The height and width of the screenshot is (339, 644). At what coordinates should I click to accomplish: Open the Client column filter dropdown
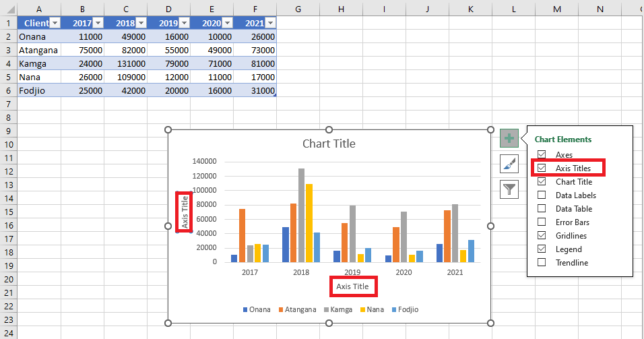coord(55,23)
